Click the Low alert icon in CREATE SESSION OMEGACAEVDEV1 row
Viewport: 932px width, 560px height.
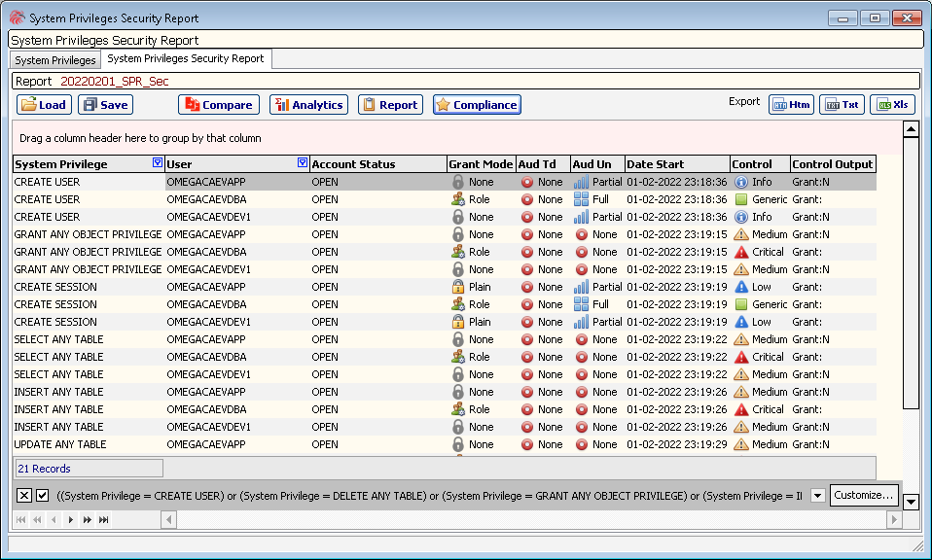point(740,322)
